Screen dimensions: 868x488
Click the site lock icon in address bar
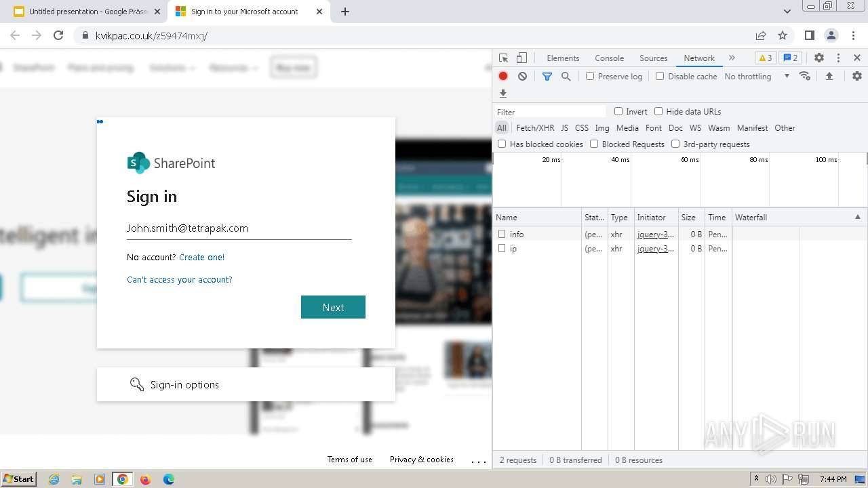[85, 35]
